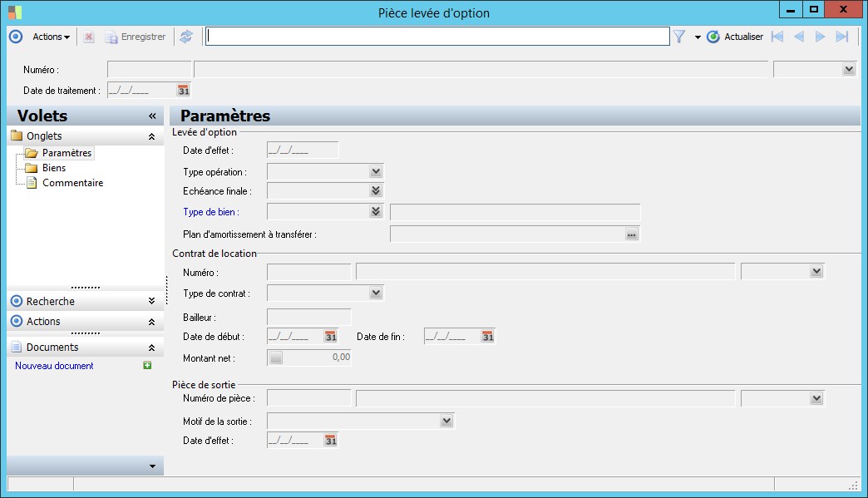
Task: Click green plus icon for new document
Action: (147, 365)
